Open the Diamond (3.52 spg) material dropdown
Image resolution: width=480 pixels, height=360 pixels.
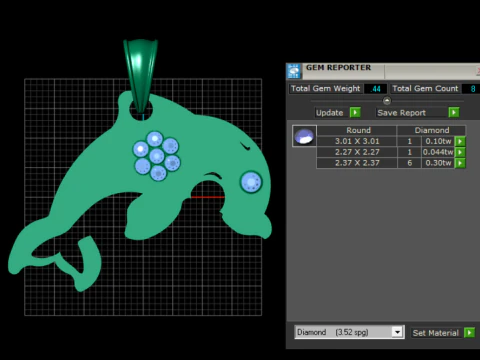pos(349,332)
